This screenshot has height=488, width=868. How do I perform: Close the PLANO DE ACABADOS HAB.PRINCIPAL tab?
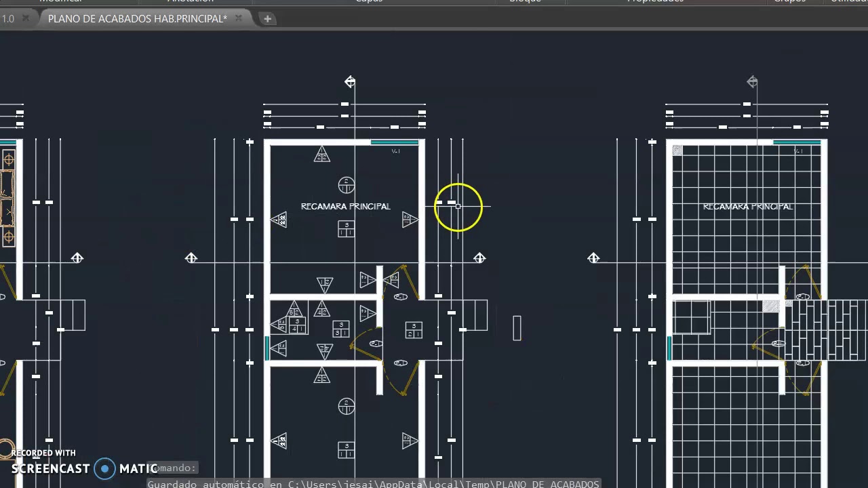(x=239, y=18)
